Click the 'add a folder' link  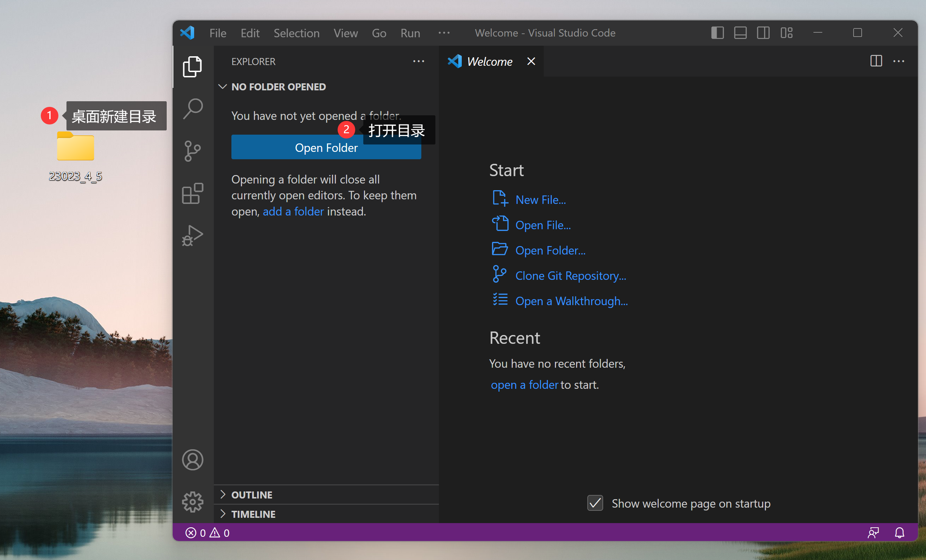[293, 212]
